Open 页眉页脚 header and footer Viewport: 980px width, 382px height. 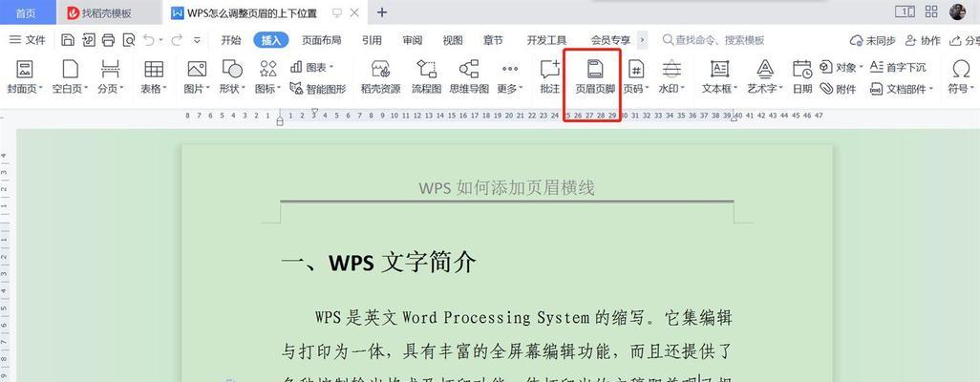[595, 77]
